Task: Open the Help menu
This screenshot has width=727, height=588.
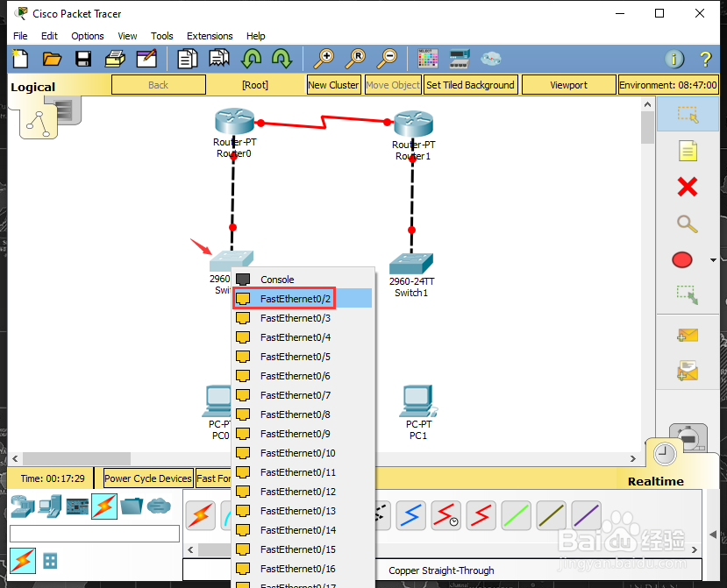Action: 255,36
